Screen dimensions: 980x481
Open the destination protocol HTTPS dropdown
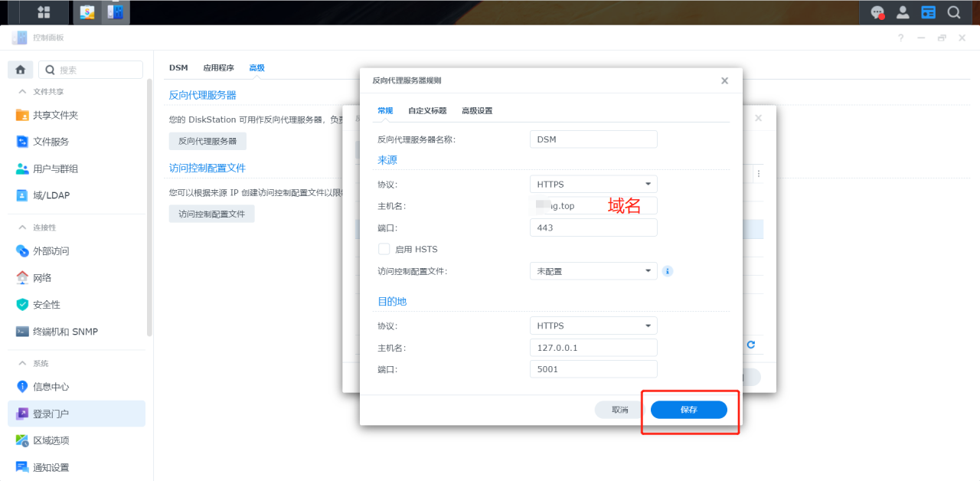593,326
